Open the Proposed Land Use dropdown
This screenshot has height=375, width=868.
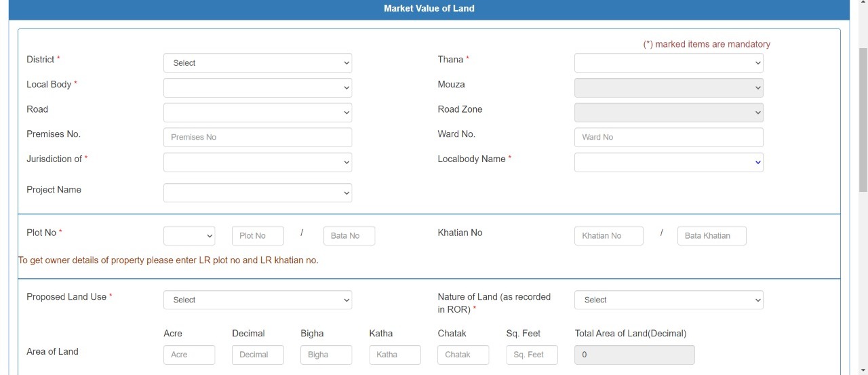point(257,300)
